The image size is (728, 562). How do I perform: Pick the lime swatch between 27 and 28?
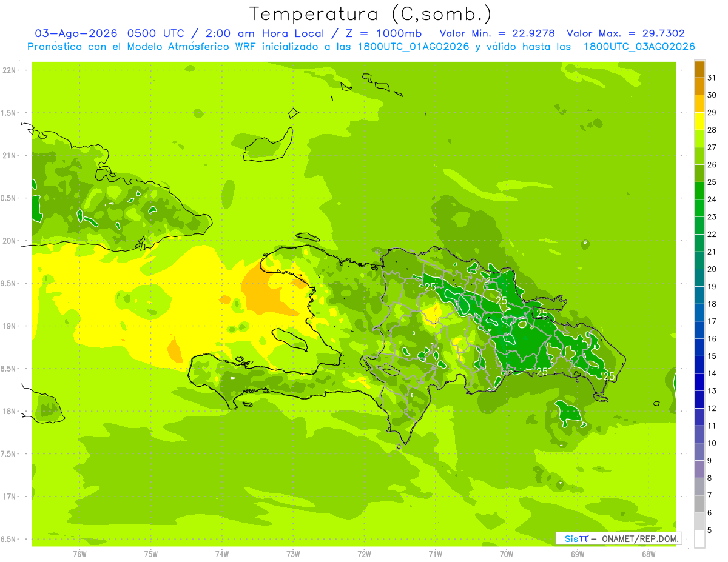coord(699,139)
